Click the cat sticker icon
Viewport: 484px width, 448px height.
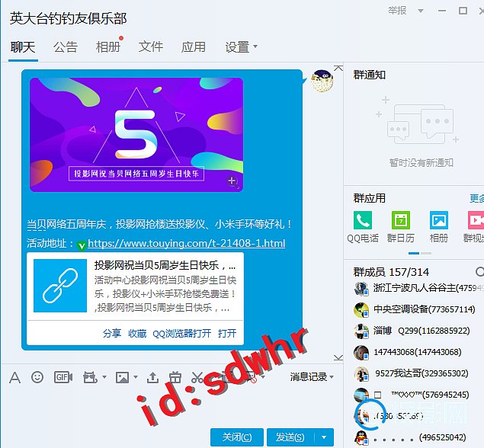point(90,377)
